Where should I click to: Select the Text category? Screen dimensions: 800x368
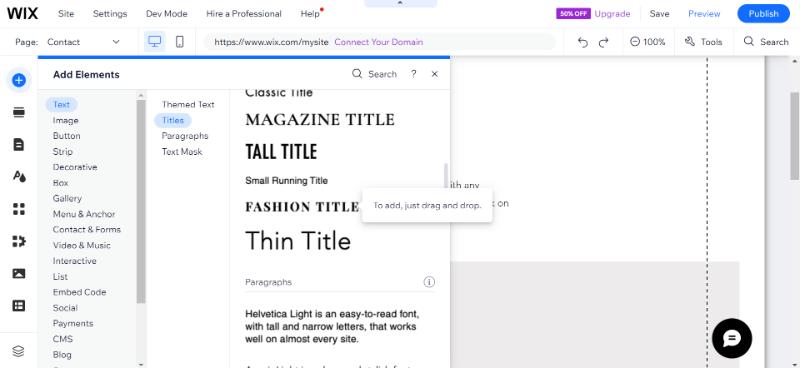[x=61, y=105]
